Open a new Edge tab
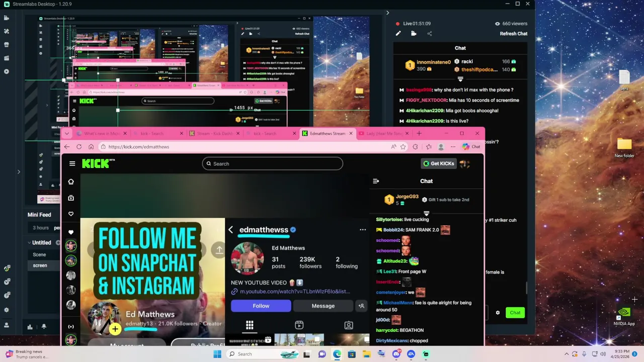The width and height of the screenshot is (644, 362). click(419, 133)
